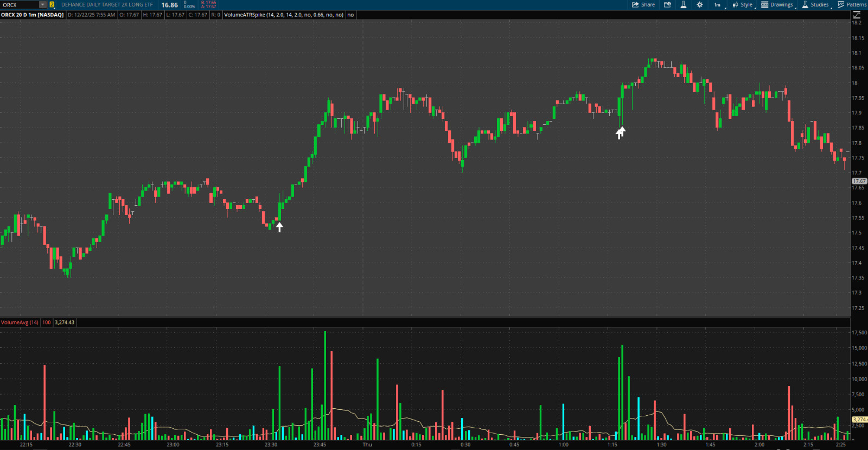The image size is (868, 450).
Task: Open the Patterns menu
Action: (852, 4)
